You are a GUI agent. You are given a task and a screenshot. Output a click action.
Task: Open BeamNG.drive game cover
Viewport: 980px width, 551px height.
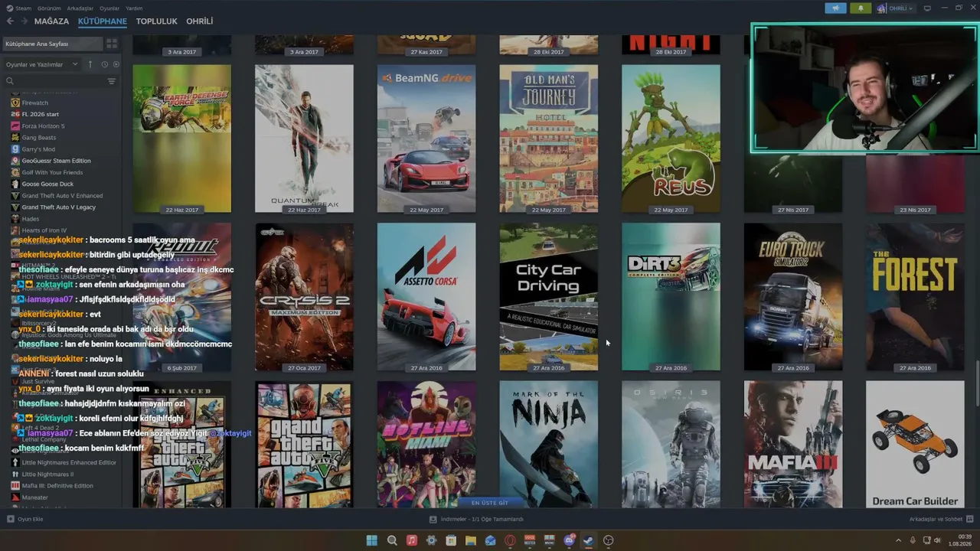click(x=426, y=139)
